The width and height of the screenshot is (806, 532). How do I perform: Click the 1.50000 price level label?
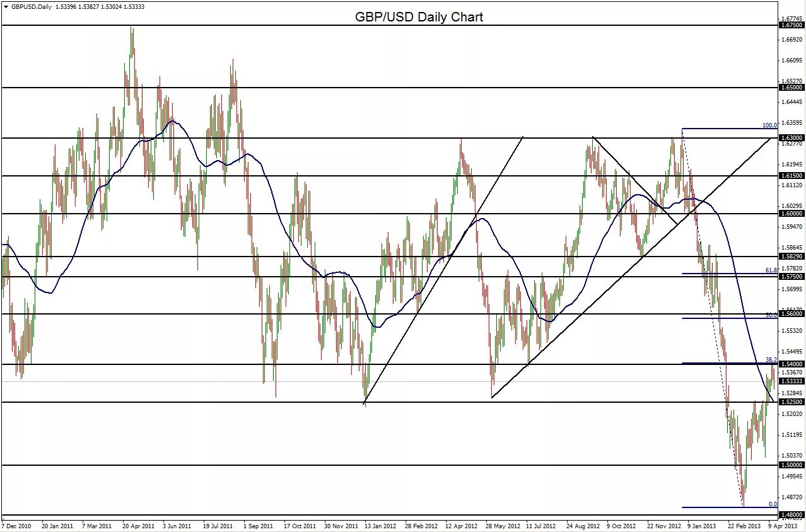791,465
